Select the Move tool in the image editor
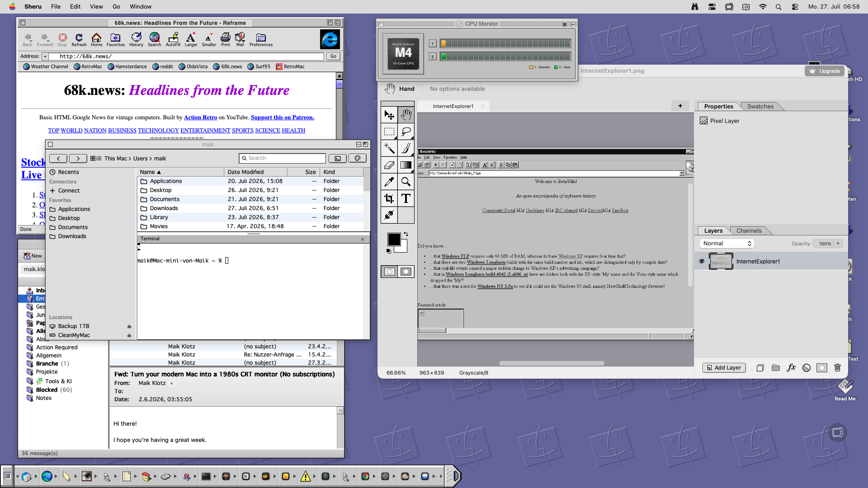868x488 pixels. tap(389, 115)
